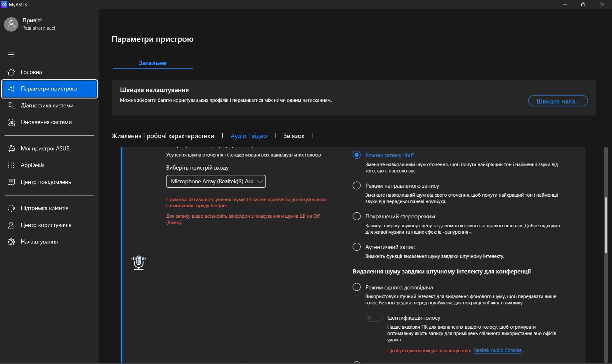612x364 pixels.
Task: Choose the enhanced stereo mode radio button
Action: click(357, 216)
